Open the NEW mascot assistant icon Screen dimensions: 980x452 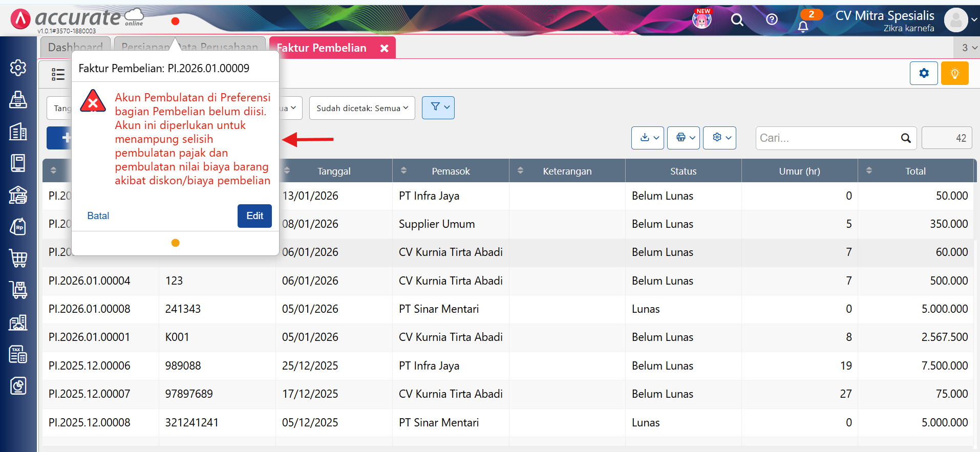tap(702, 19)
